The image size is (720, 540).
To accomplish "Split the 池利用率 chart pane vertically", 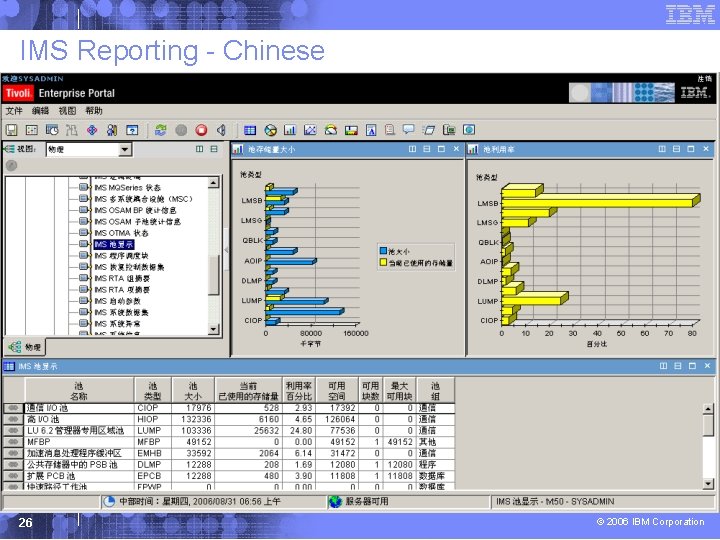I will pyautogui.click(x=662, y=149).
